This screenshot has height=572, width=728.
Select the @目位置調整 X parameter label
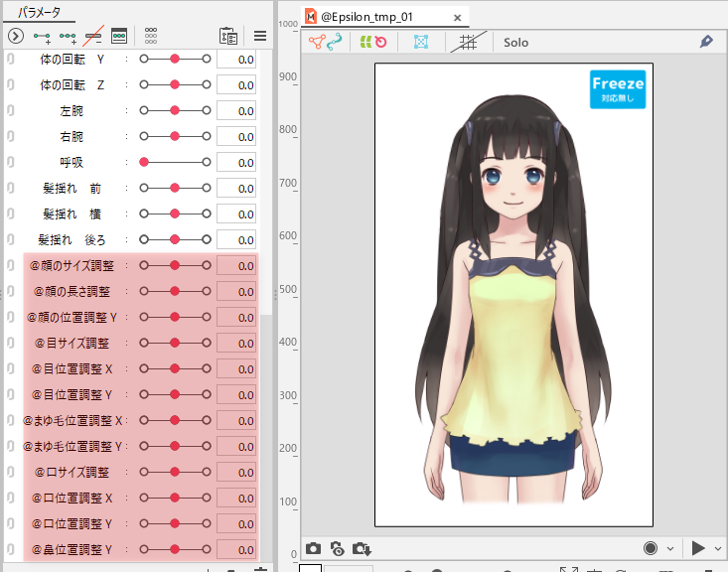point(72,368)
